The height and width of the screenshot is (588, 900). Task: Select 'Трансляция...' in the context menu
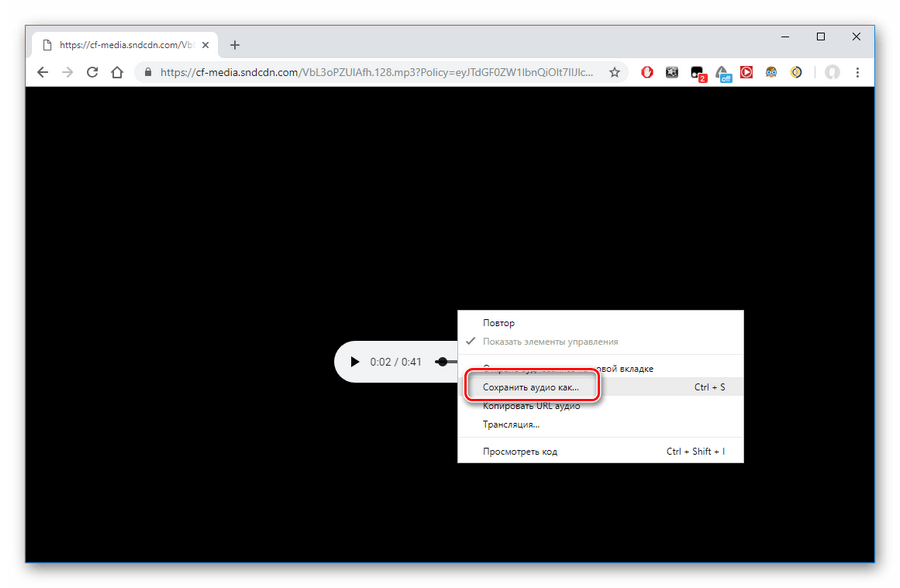coord(511,424)
